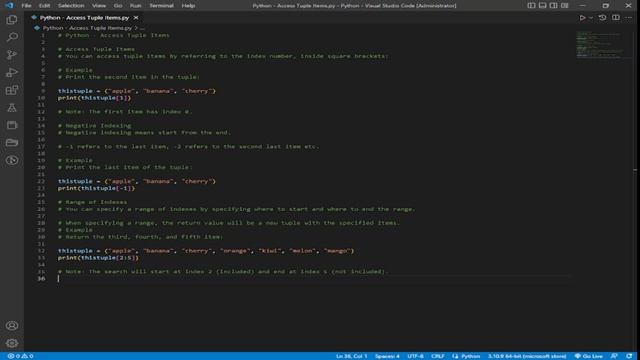The height and width of the screenshot is (360, 640).
Task: Open the Extensions view
Action: [x=12, y=90]
